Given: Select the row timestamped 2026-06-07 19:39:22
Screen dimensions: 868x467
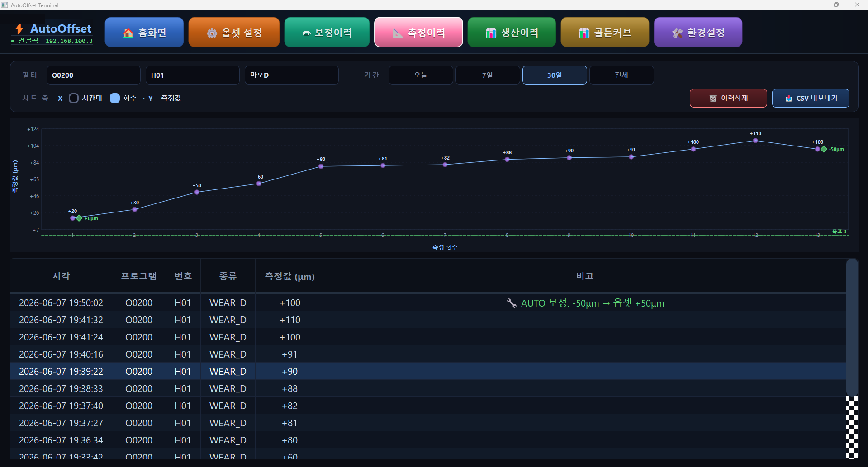Looking at the screenshot, I should click(x=428, y=372).
